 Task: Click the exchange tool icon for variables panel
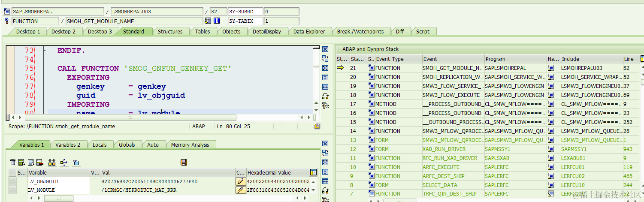tap(325, 153)
